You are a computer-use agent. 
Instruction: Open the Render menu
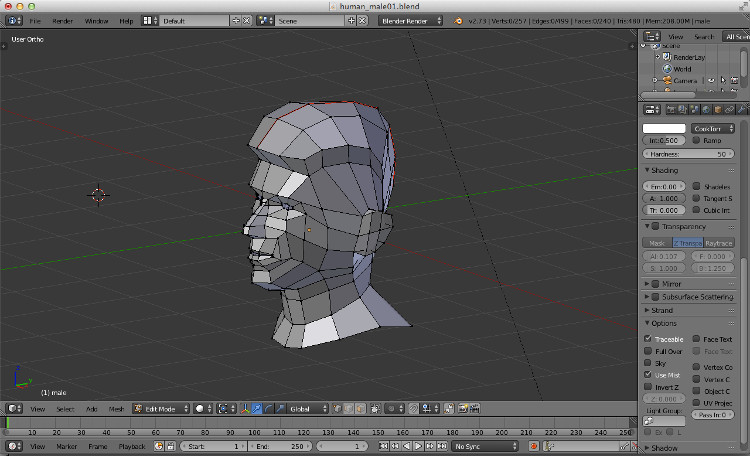pyautogui.click(x=63, y=20)
